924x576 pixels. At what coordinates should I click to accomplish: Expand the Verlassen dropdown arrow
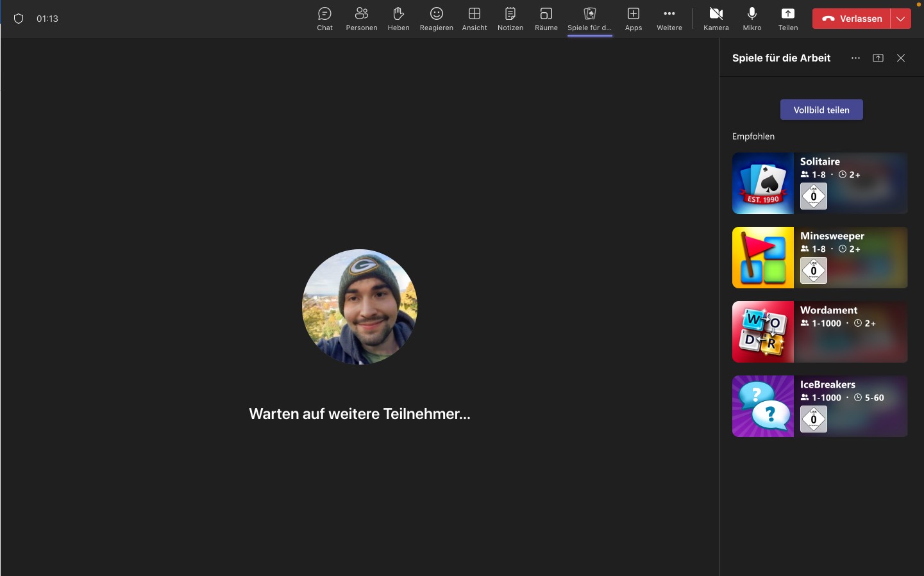[901, 19]
